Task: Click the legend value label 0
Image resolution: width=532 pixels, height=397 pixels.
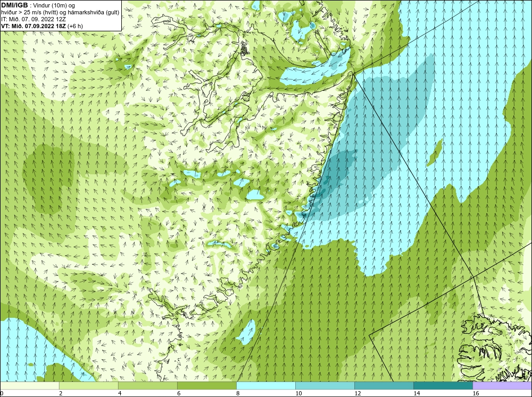Action: coord(2,393)
